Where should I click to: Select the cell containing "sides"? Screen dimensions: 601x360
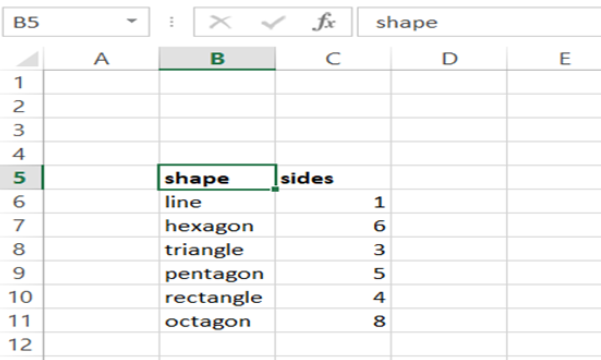pos(333,178)
